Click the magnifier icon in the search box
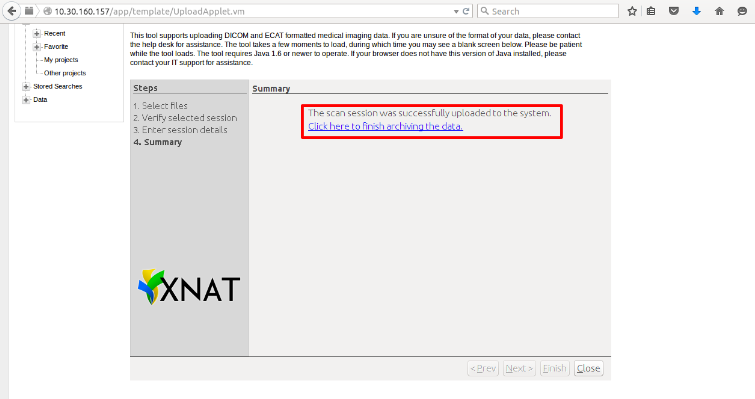The image size is (755, 399). 485,11
